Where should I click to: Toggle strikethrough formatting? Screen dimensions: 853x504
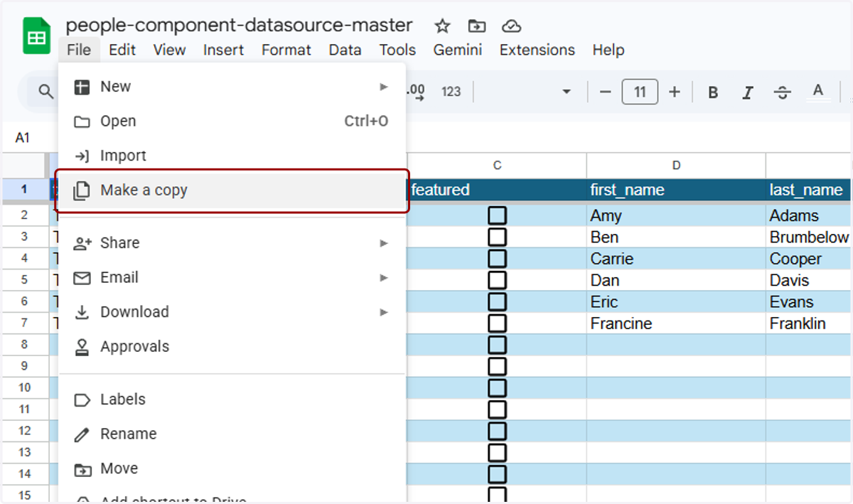(x=783, y=92)
